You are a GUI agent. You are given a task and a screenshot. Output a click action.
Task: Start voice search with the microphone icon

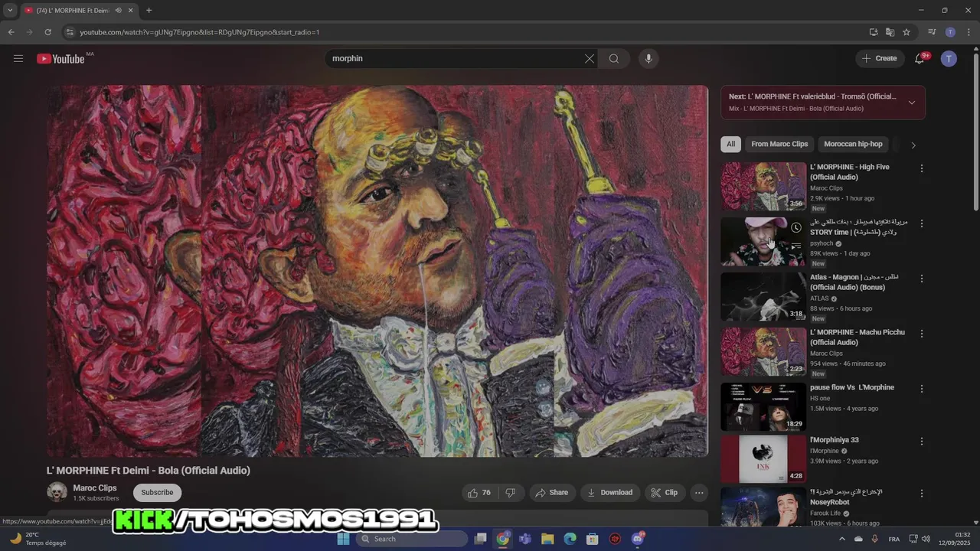[648, 58]
